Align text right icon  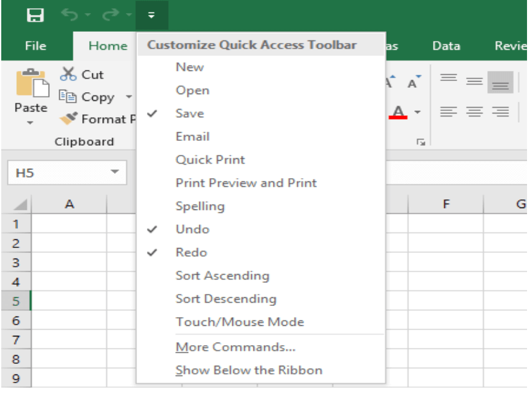500,112
